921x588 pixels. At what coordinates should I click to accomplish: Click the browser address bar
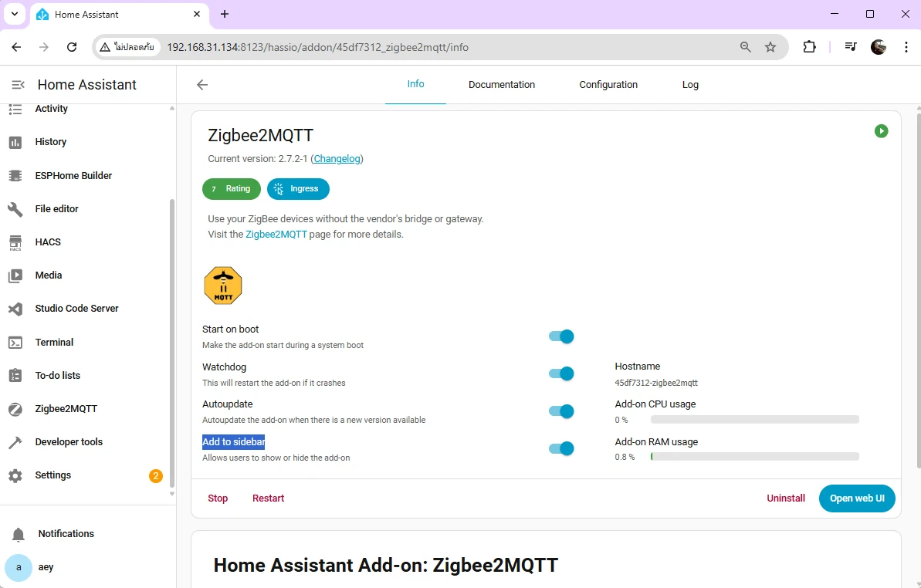click(x=448, y=47)
